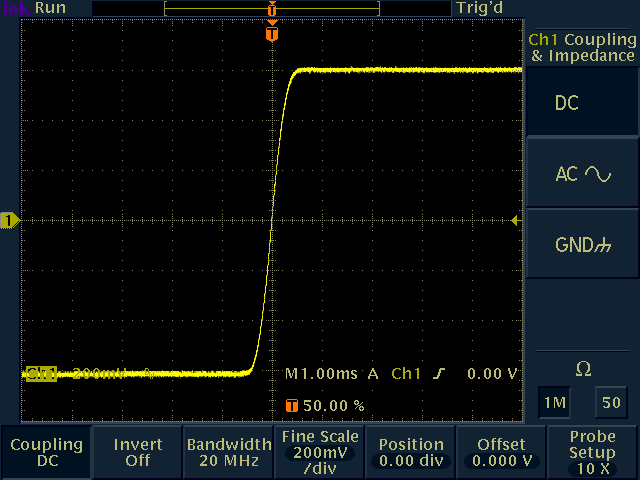Click the channel 1 ground reference marker
This screenshot has height=480, width=640.
pos(10,220)
